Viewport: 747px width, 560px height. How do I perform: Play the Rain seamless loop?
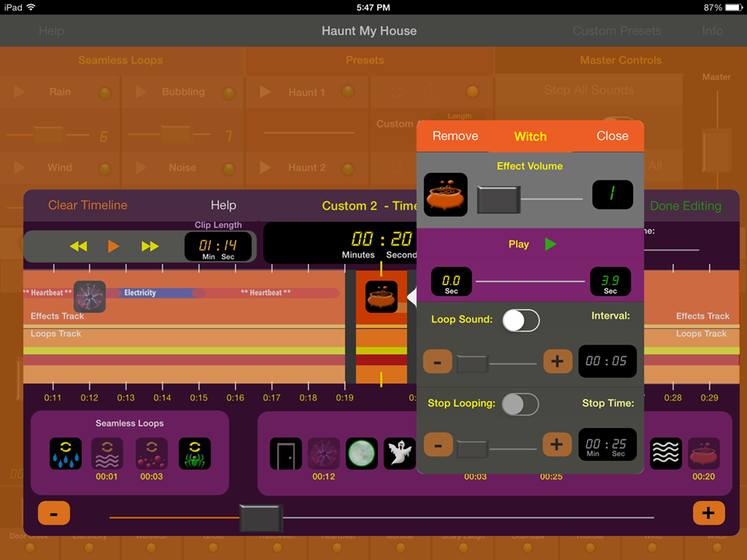19,92
